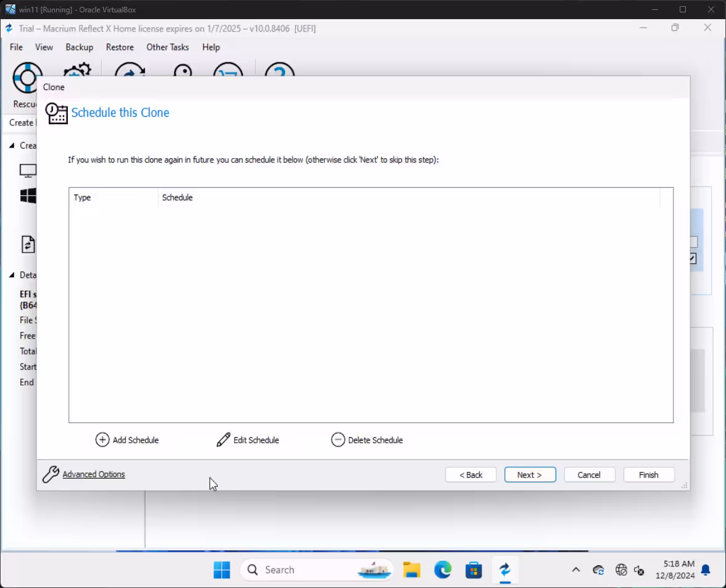This screenshot has height=588, width=726.
Task: Click the file sync icon in sidebar
Action: point(28,244)
